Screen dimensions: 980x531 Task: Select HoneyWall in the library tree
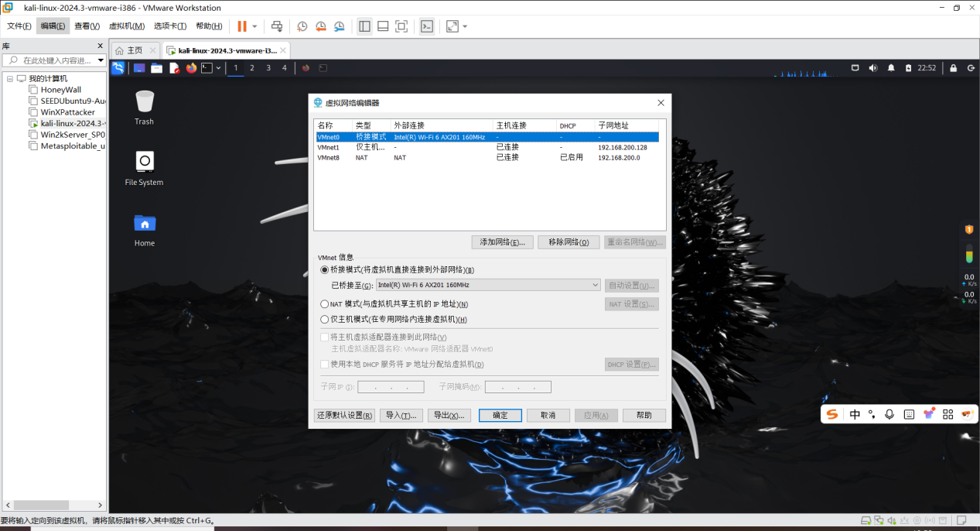[x=60, y=90]
